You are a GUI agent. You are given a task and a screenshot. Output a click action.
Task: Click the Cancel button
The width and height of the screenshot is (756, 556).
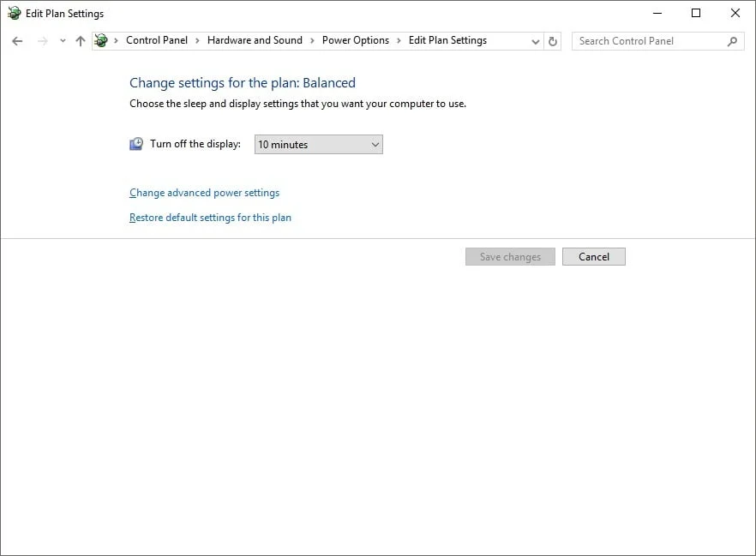click(x=594, y=257)
